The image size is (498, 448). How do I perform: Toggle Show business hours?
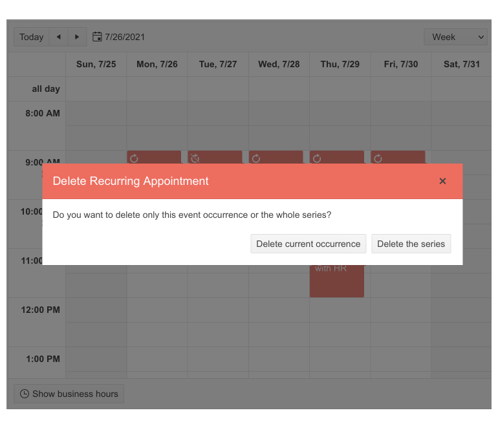pos(69,394)
